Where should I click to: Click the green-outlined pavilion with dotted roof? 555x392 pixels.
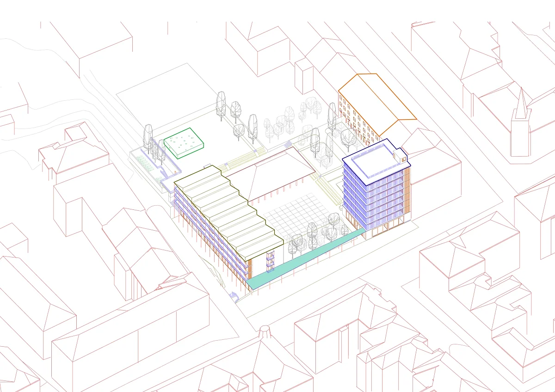pyautogui.click(x=185, y=142)
